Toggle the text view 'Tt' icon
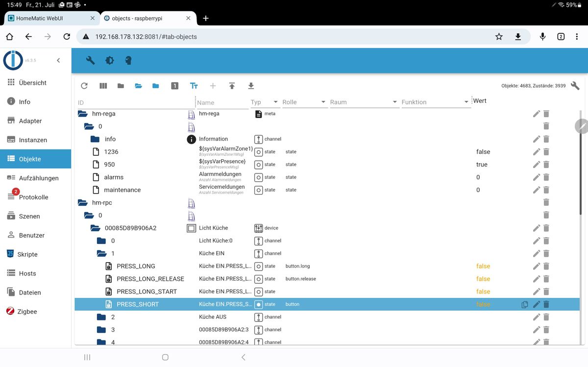Image resolution: width=588 pixels, height=367 pixels. (194, 86)
